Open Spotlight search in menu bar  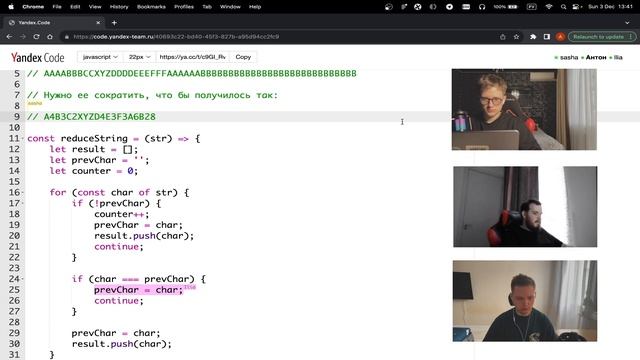[563, 7]
